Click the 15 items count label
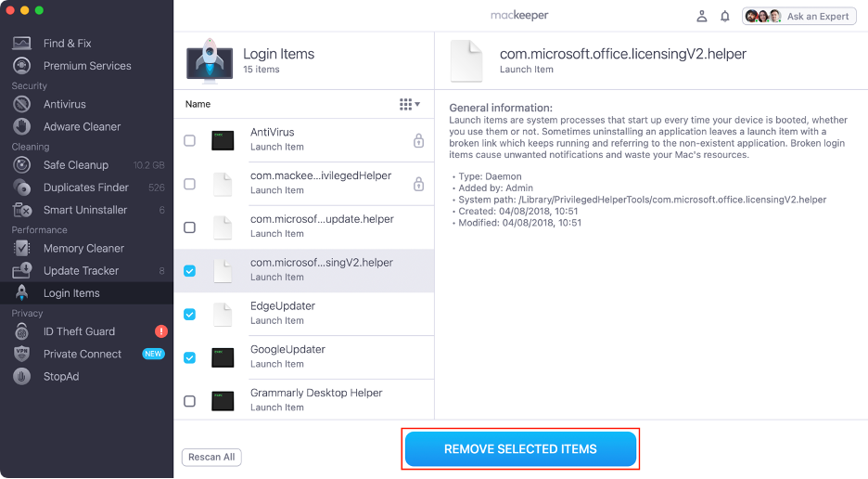The width and height of the screenshot is (868, 479). (262, 70)
